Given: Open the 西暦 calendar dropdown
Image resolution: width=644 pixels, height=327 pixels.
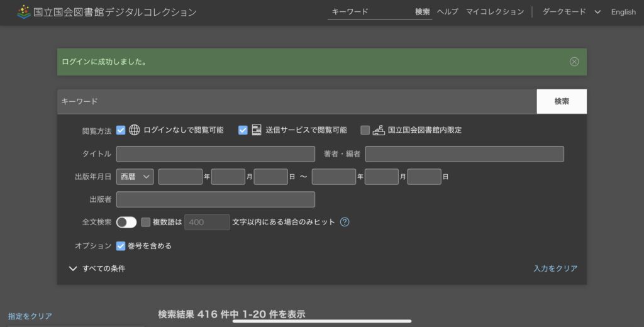Looking at the screenshot, I should point(135,177).
